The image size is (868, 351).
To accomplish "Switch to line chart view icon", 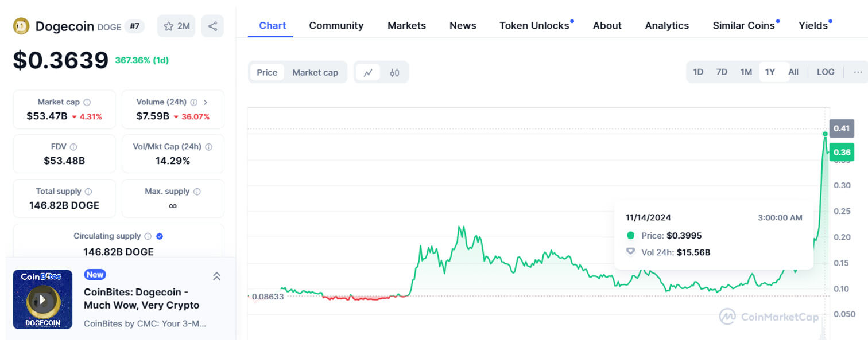I will (368, 72).
